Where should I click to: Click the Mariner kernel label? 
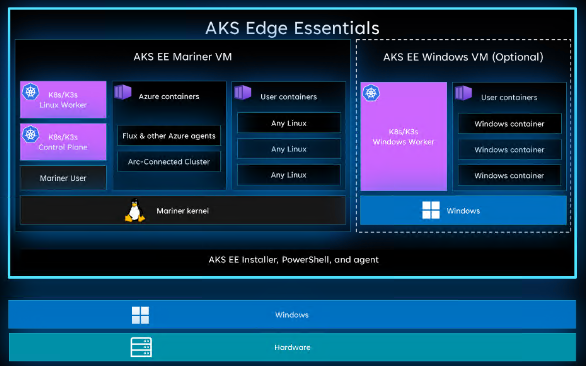click(183, 211)
